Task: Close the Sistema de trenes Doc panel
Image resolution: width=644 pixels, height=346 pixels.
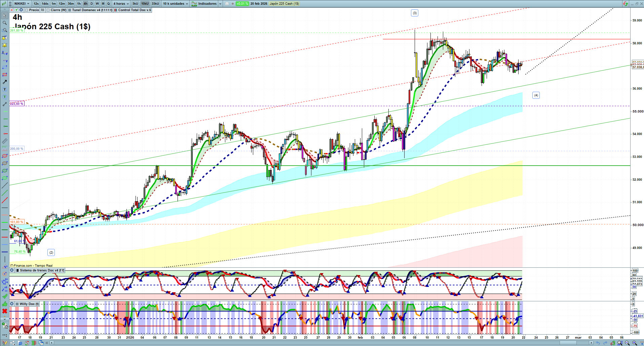Action: pos(12,270)
